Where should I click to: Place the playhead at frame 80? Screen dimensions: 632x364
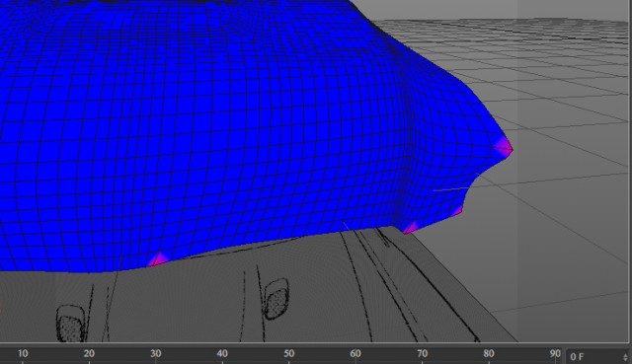point(489,354)
